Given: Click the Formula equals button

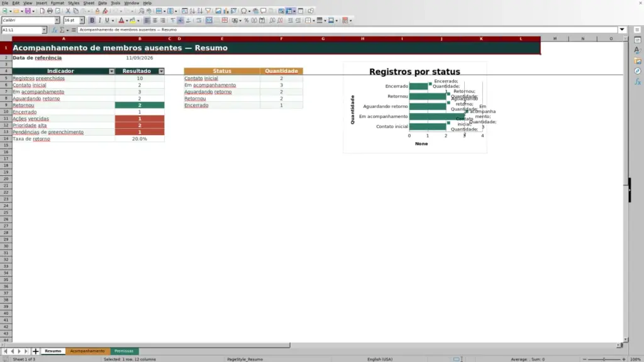Looking at the screenshot, I should (74, 30).
